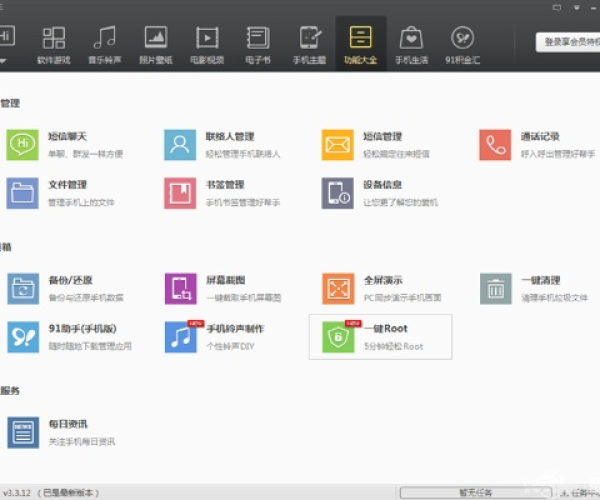Screen dimensions: 600x500
Task: Open 备份/还原 backup restore icon
Action: 23,289
